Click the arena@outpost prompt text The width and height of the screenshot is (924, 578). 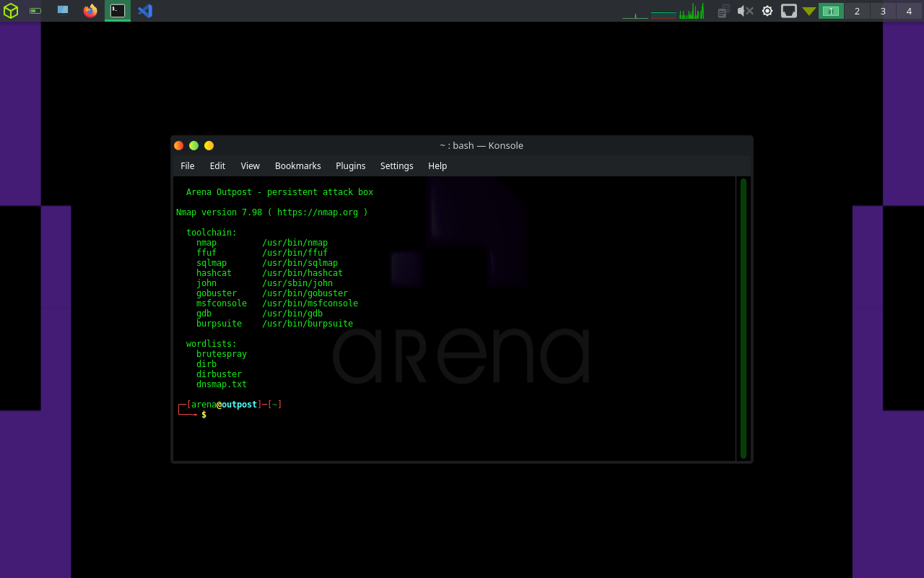tap(224, 405)
